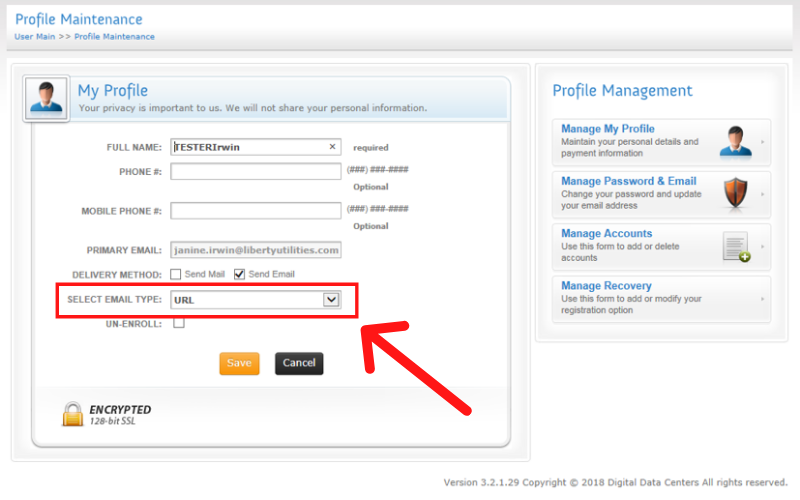Enable the Send Mail checkbox
800x500 pixels.
click(x=176, y=274)
